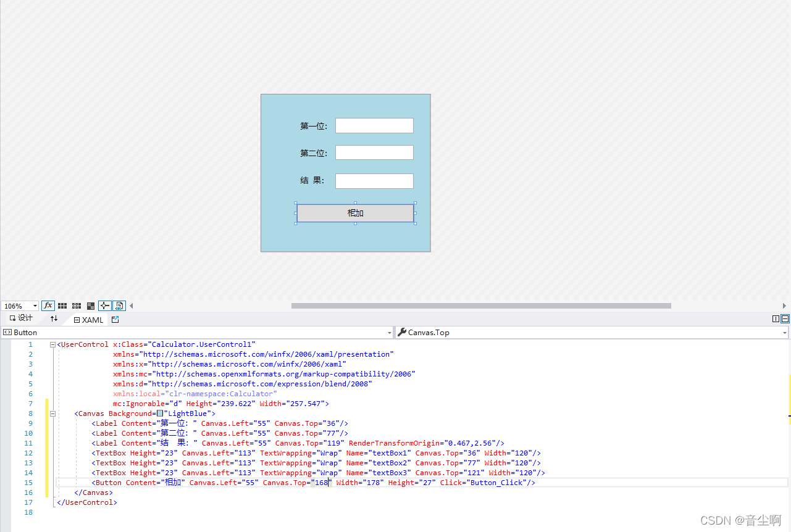Click the textbox next to 第二位

coord(374,152)
